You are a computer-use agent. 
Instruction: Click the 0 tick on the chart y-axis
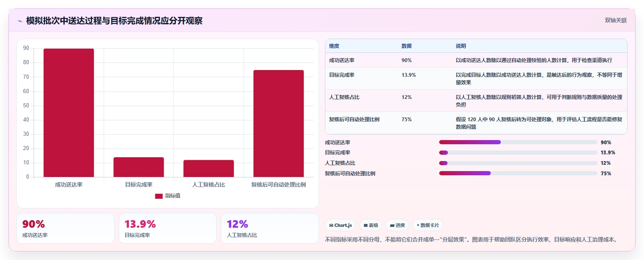pos(28,177)
